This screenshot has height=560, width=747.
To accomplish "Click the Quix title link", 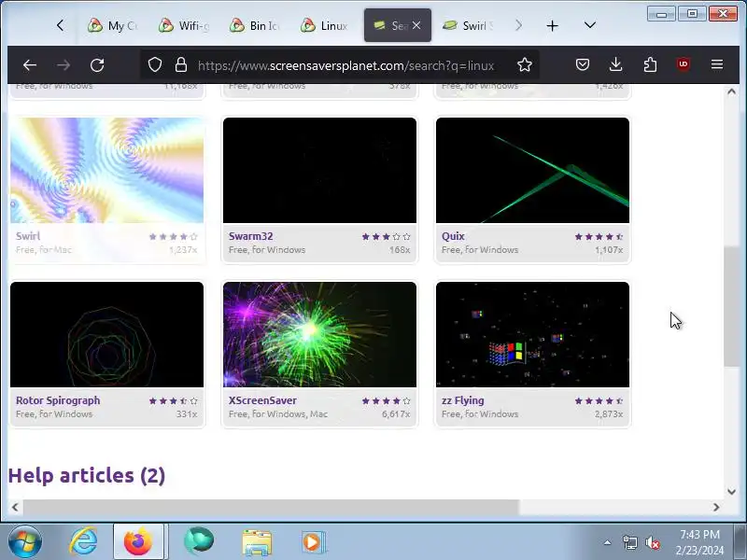I will 453,236.
